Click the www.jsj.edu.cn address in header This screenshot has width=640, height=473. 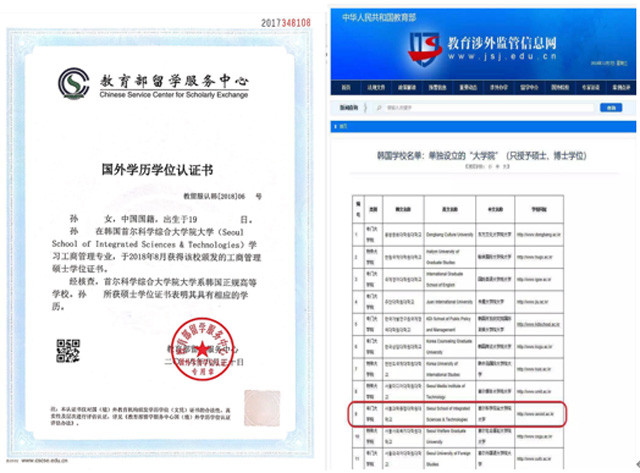pyautogui.click(x=502, y=56)
